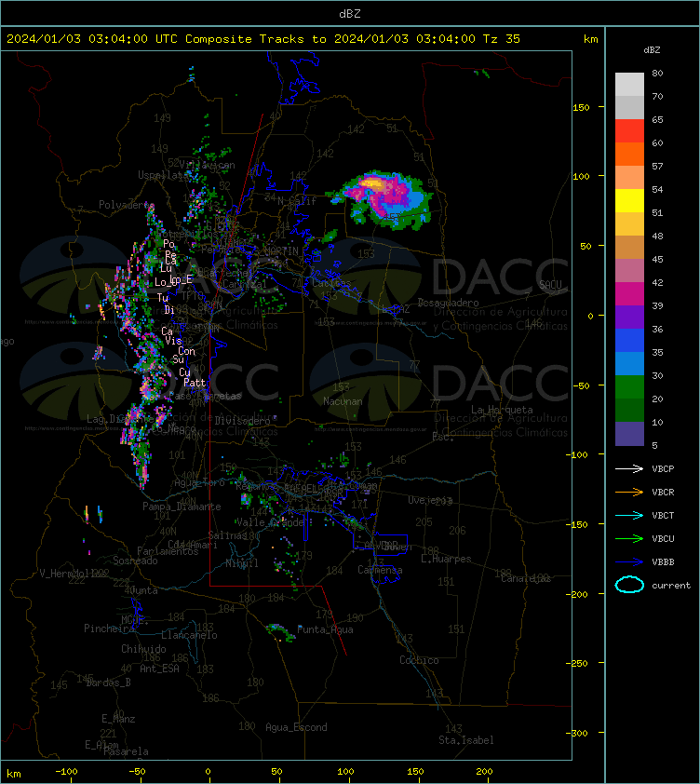Click the '150' tick on the vertical km axis
Viewport: 700px width, 784px height.
tap(581, 107)
